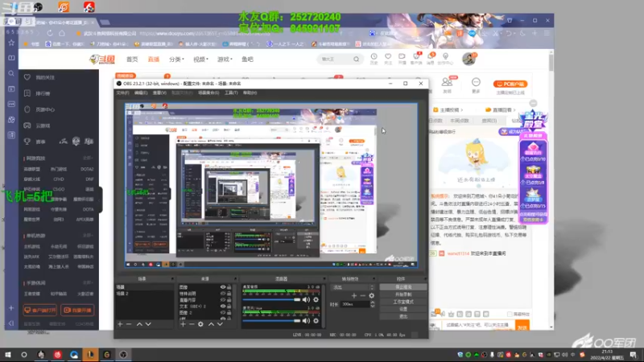Open the 帮助(H) menu in OBS

[250, 93]
